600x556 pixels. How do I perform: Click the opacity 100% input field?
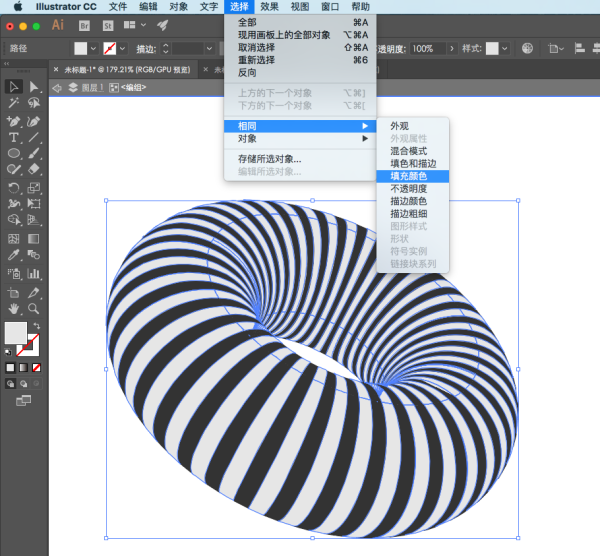click(x=428, y=49)
